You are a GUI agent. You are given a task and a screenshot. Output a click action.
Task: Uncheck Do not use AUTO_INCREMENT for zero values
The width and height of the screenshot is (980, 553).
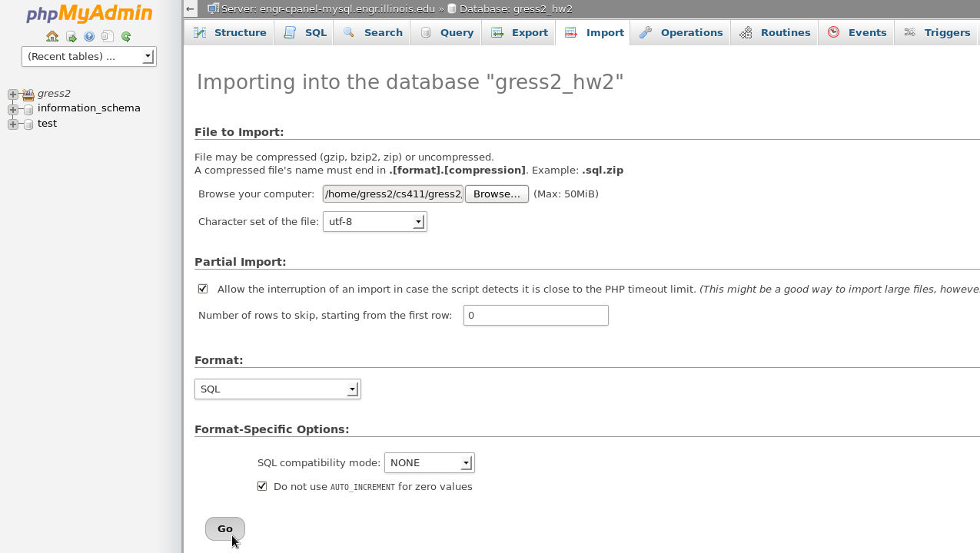[x=262, y=486]
